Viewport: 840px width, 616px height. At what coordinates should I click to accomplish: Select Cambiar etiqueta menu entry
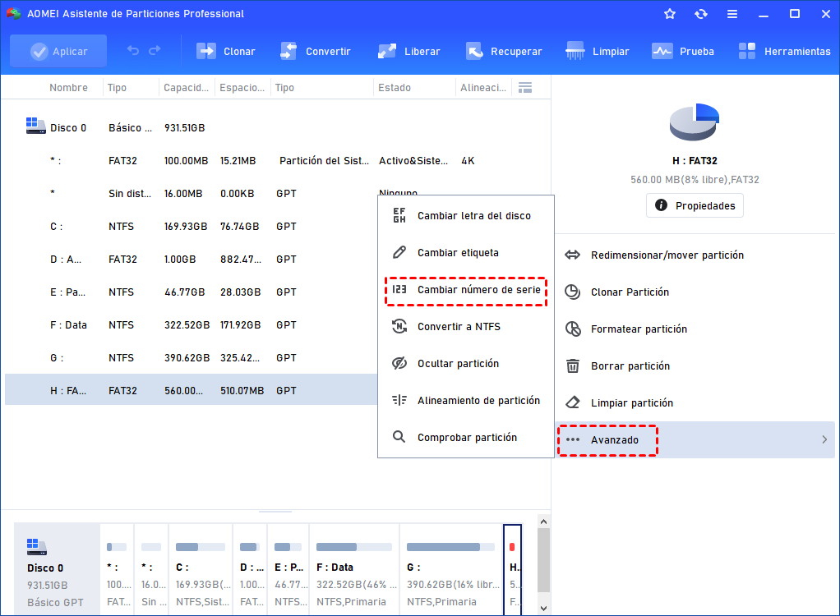coord(465,253)
